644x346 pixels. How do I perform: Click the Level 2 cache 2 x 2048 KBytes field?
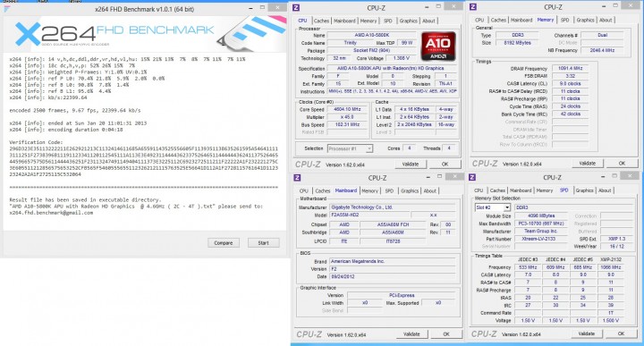coord(414,124)
